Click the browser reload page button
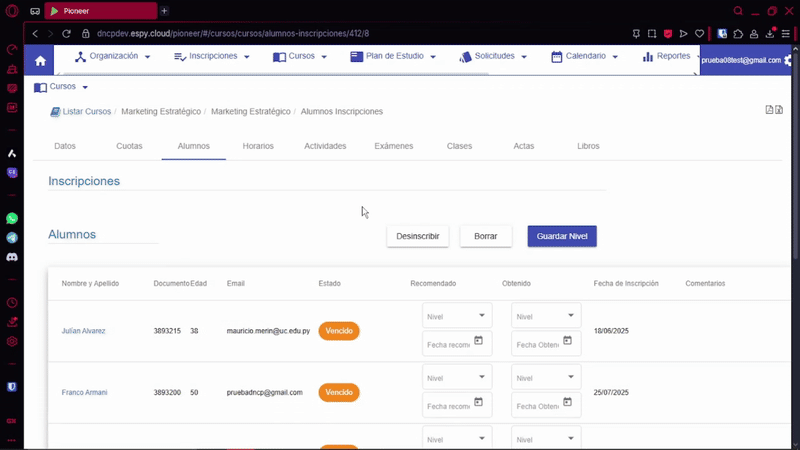This screenshot has width=800, height=450. pos(68,33)
